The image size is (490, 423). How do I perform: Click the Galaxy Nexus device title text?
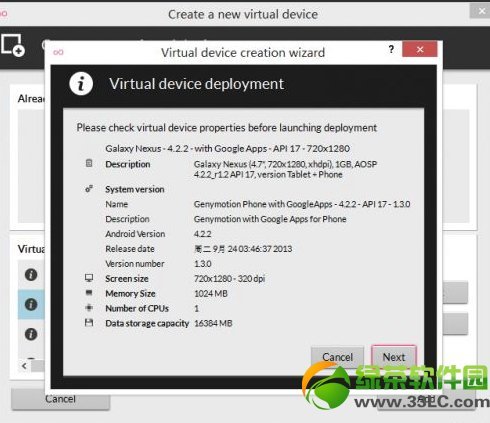click(227, 149)
